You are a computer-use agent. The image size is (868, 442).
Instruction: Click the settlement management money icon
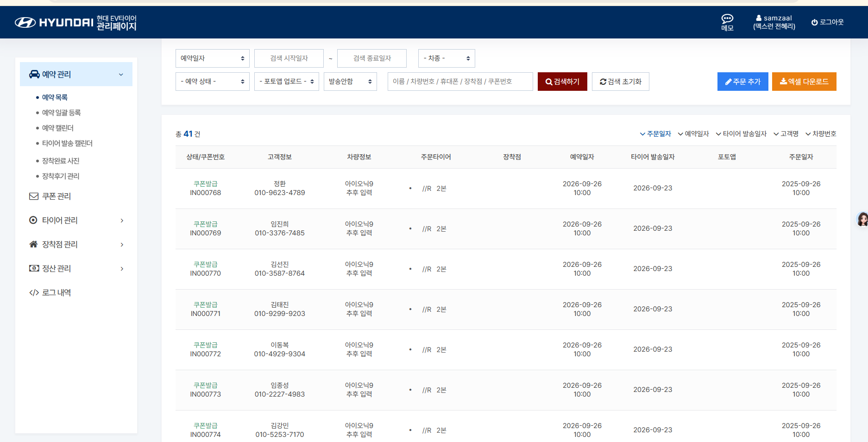[x=34, y=269]
